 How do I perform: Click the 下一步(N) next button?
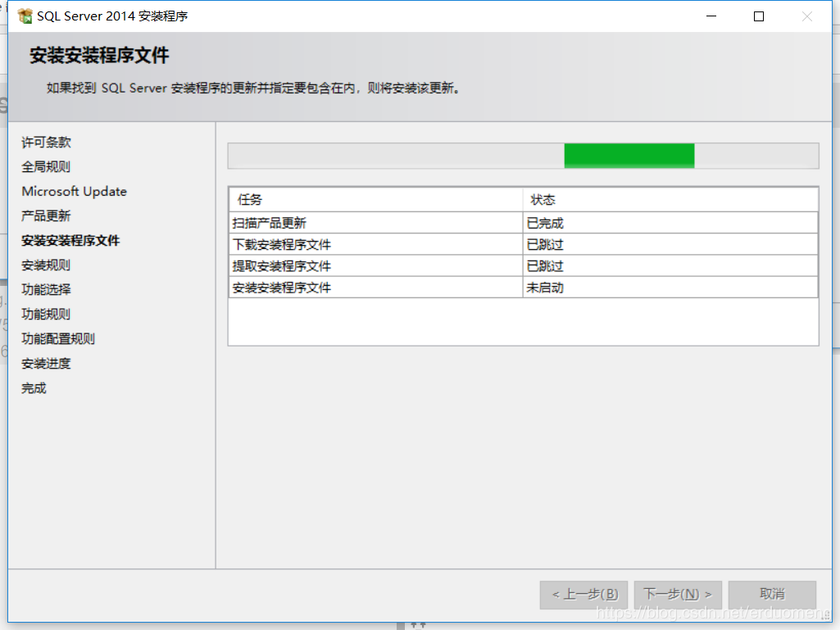[679, 595]
